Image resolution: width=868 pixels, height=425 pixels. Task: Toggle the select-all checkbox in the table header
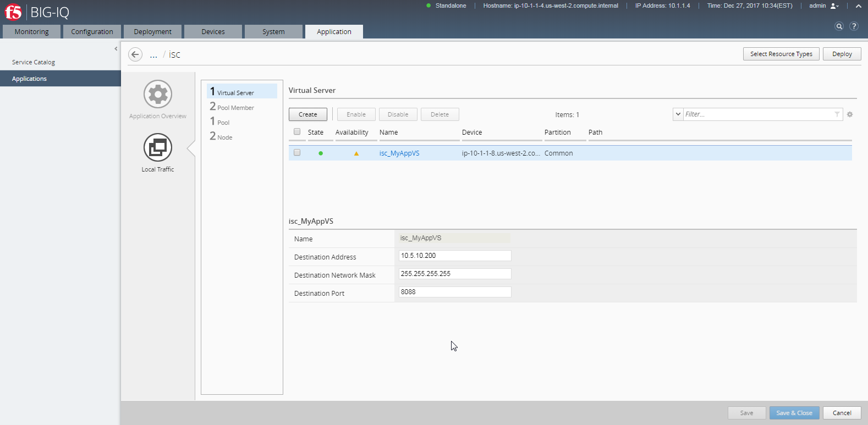pos(297,132)
